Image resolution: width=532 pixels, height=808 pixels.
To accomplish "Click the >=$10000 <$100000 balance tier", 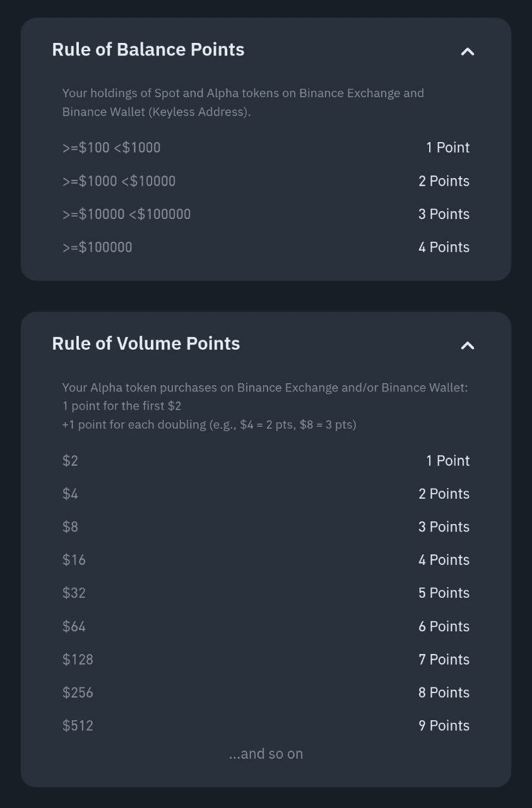I will [x=127, y=214].
